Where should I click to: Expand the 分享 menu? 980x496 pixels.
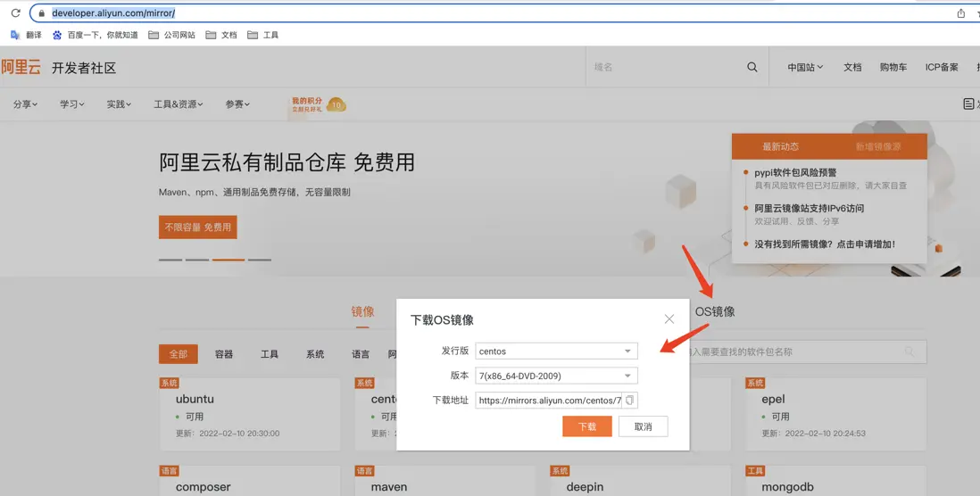click(26, 104)
